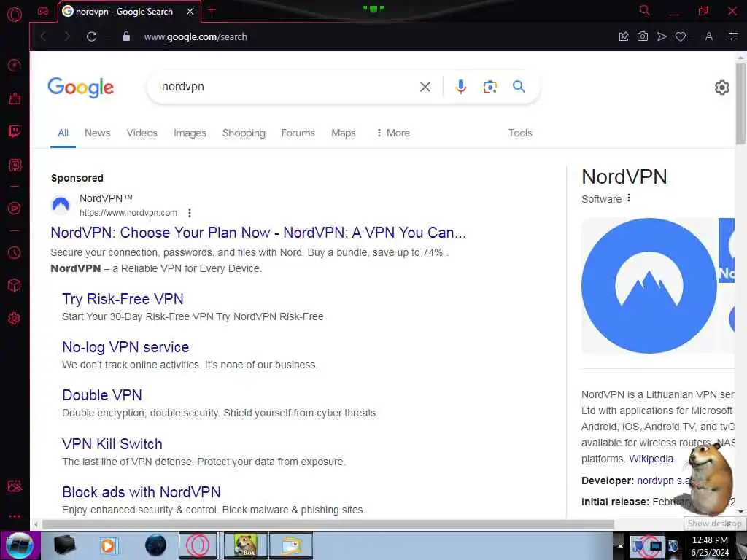This screenshot has height=560, width=747.
Task: Search by voice with microphone icon
Action: pyautogui.click(x=461, y=87)
